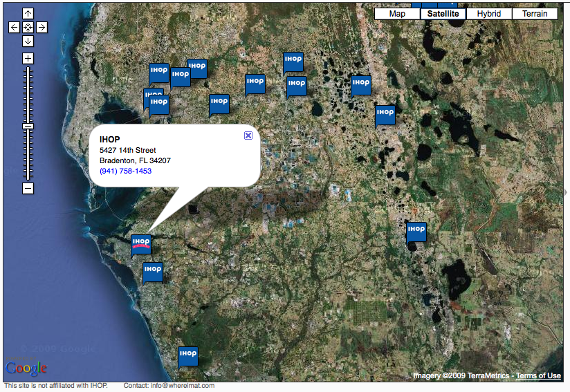Click the Google logo
The image size is (570, 392).
26,368
